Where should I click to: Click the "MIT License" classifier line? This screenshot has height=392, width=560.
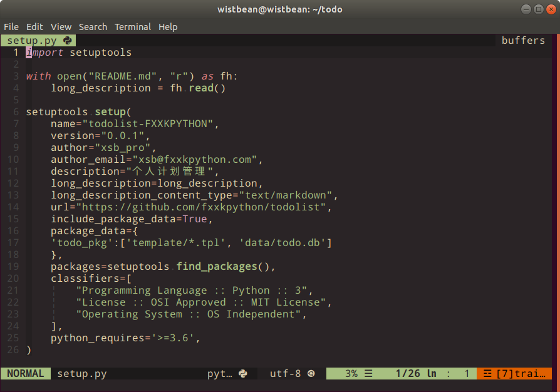click(x=200, y=302)
